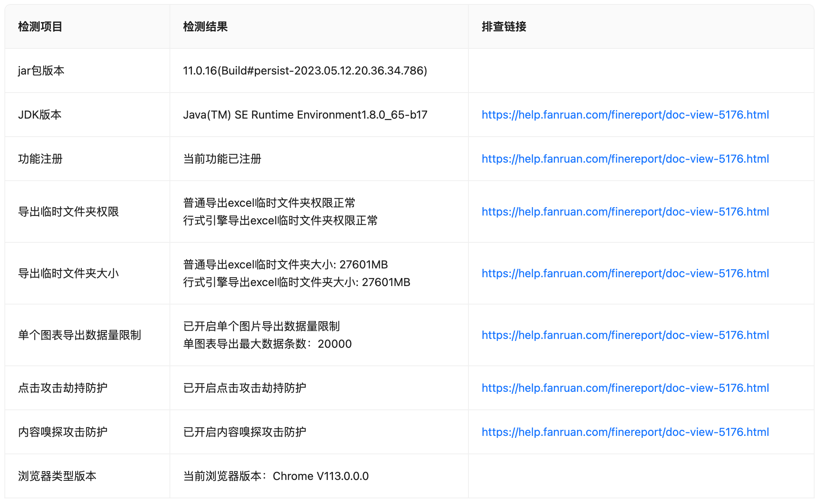Click the 浏览器类型版本 row label
819x504 pixels.
click(57, 476)
